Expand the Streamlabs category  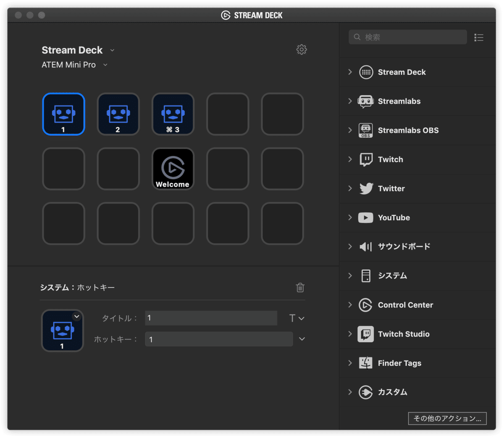(x=350, y=101)
